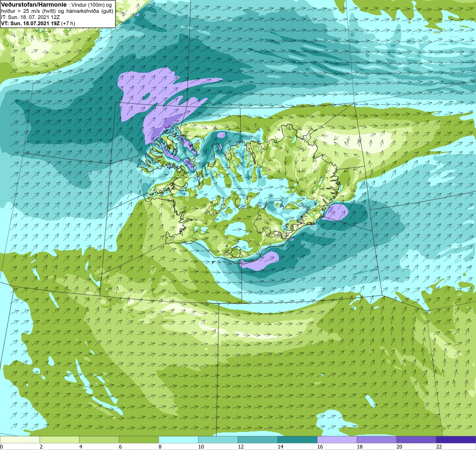Viewport: 476px width, 450px height.
Task: Click the medium teal 12–14 m/s legend swatch
Action: pos(258,440)
